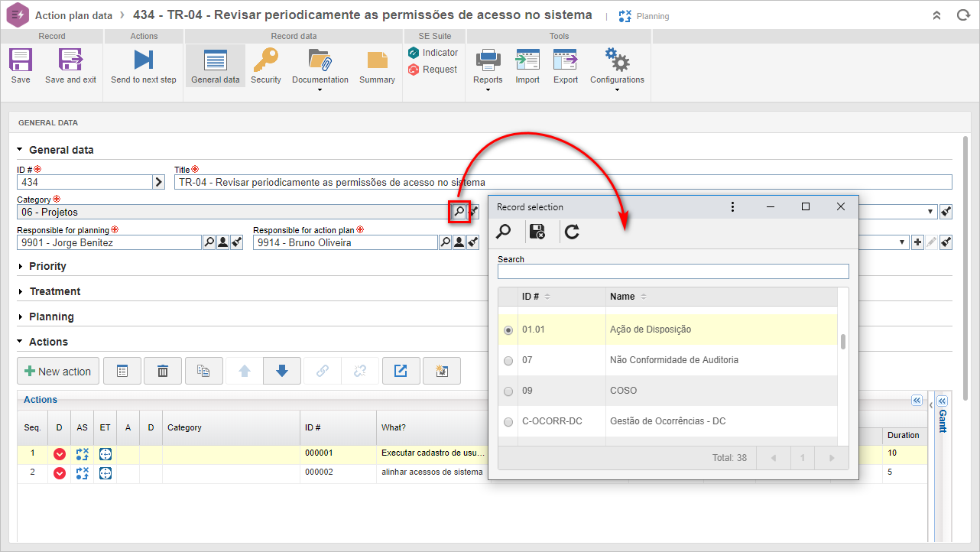Image resolution: width=980 pixels, height=552 pixels.
Task: Set current user as Responsible for planning
Action: click(222, 242)
